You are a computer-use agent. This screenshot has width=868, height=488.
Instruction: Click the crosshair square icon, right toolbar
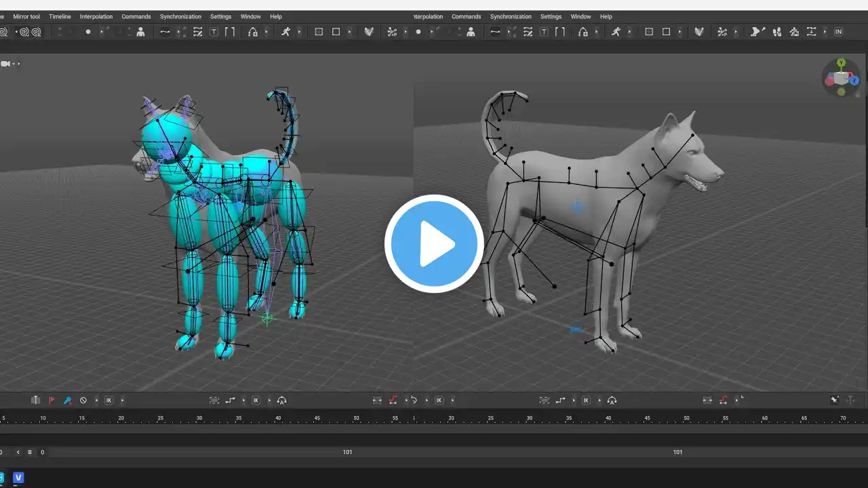pyautogui.click(x=649, y=32)
